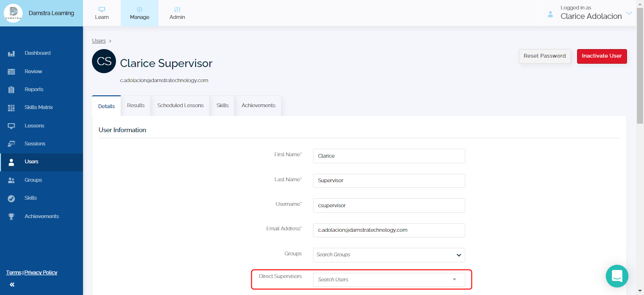Click the Admin sliders icon

(177, 9)
